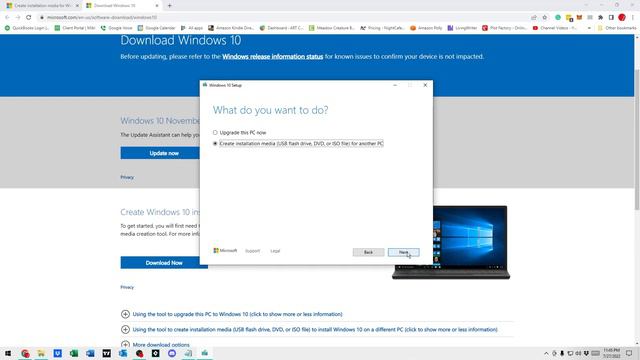Click the Update now button on webpage
The image size is (640, 360).
coord(164,153)
